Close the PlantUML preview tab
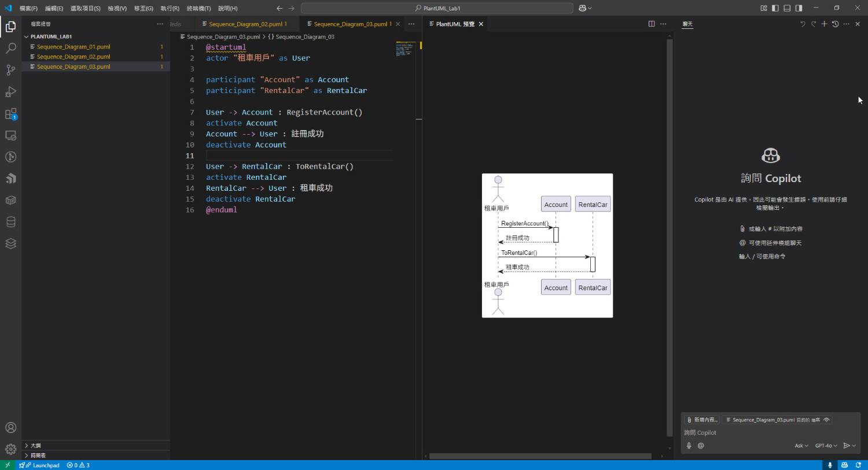Screen dimensions: 868x470 (x=481, y=24)
